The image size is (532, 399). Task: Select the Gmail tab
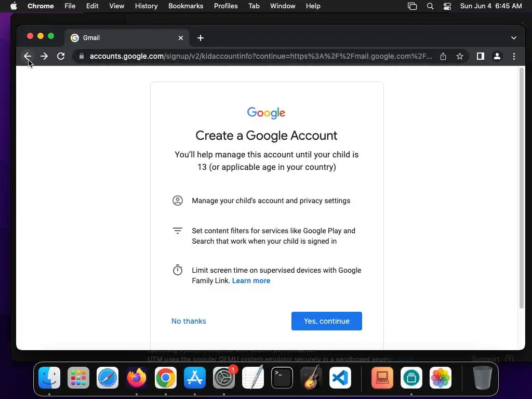pyautogui.click(x=127, y=37)
